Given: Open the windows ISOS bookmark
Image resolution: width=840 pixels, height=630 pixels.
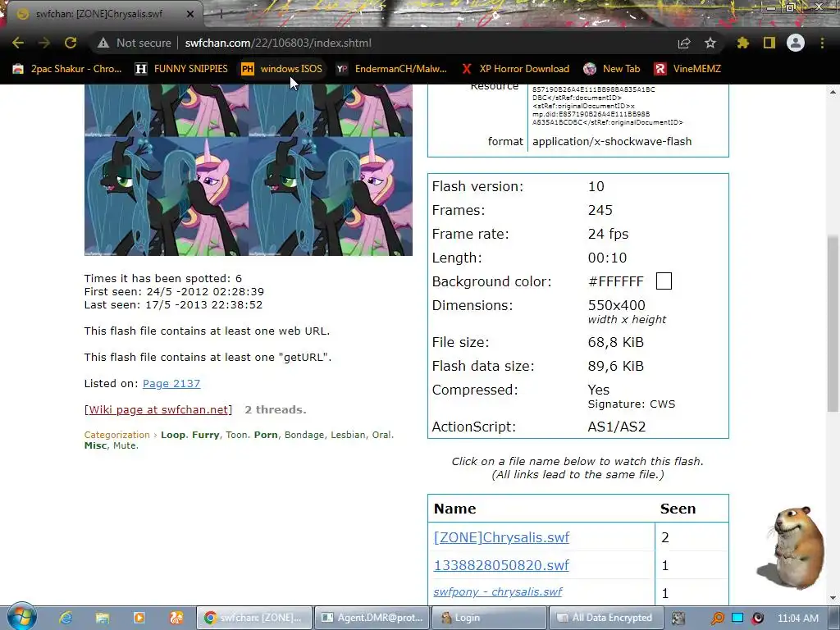Looking at the screenshot, I should [282, 69].
